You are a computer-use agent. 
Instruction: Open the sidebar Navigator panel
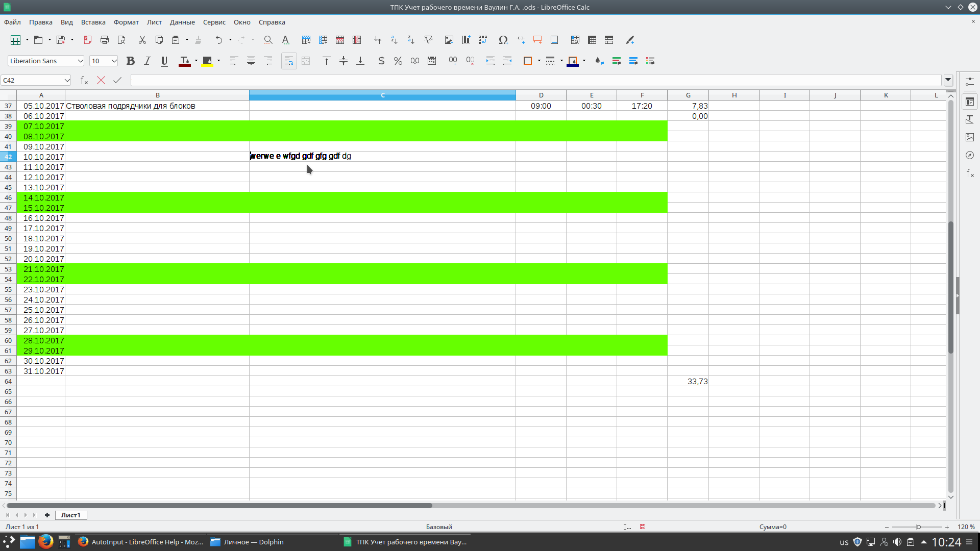coord(970,155)
